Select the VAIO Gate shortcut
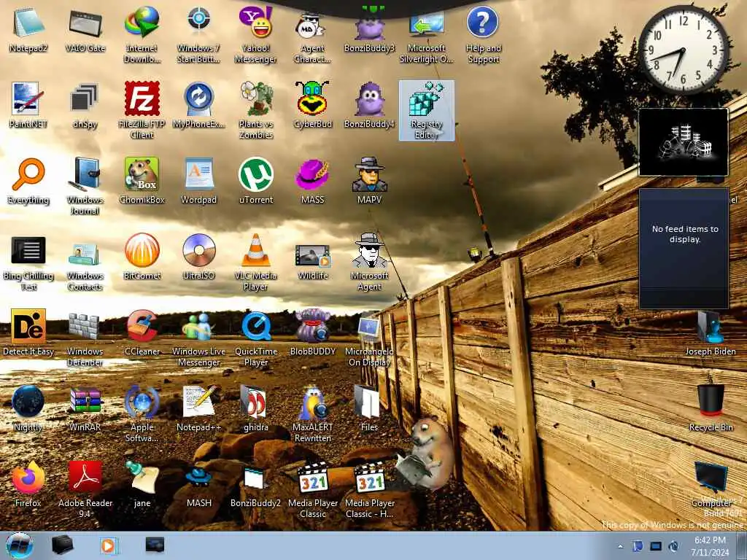This screenshot has height=560, width=747. pos(85,31)
